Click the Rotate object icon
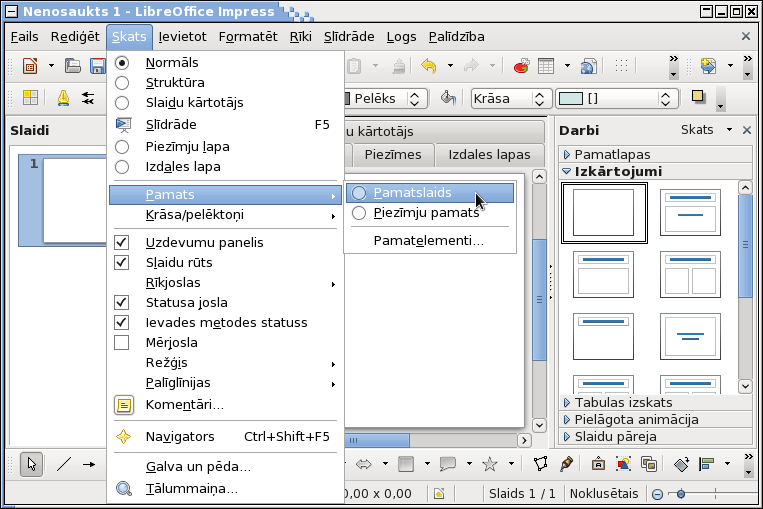 pos(681,464)
